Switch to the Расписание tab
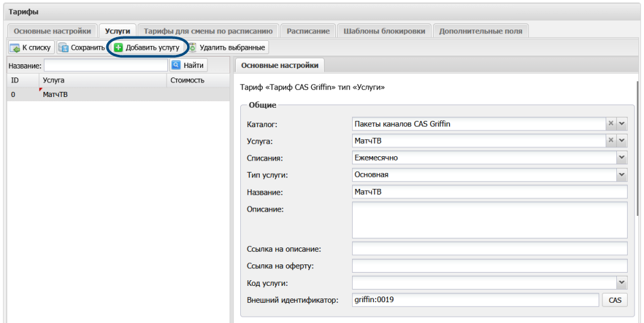Viewport: 644px width, 323px height. 308,31
